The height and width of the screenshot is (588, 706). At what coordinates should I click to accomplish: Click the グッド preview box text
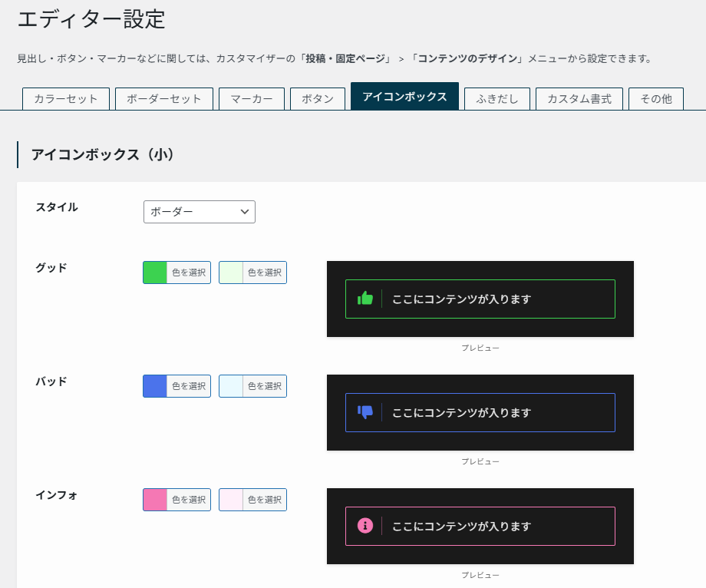tap(461, 299)
